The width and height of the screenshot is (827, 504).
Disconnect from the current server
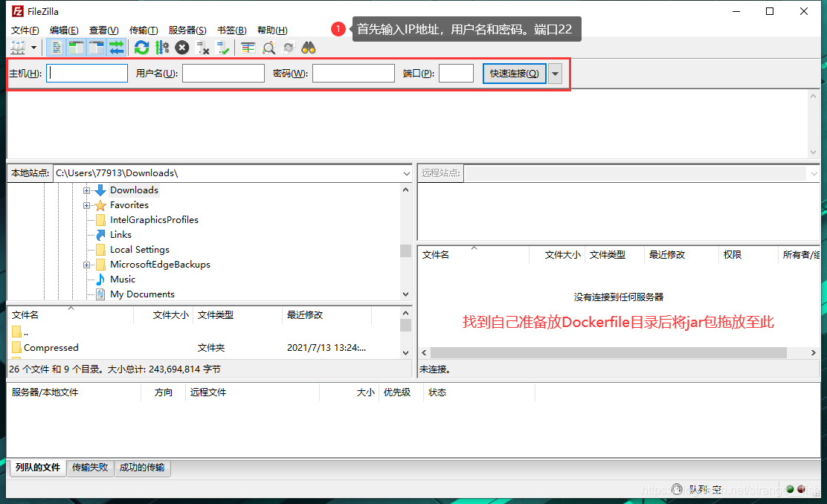202,48
